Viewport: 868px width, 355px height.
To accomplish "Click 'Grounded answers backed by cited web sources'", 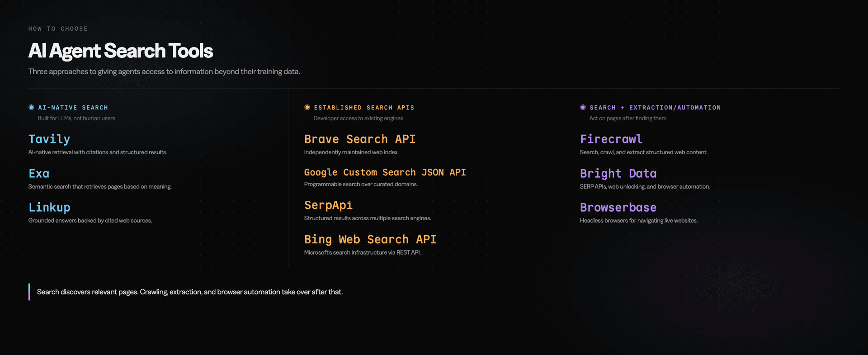I will coord(90,221).
